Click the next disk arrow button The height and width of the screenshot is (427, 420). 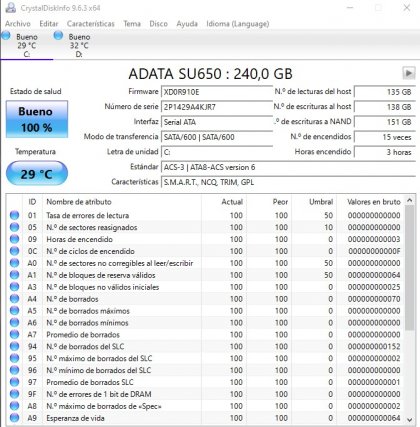[409, 73]
